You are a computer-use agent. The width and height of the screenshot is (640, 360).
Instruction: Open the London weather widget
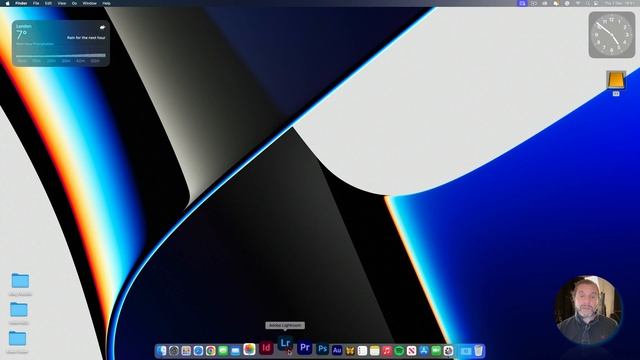[61, 43]
